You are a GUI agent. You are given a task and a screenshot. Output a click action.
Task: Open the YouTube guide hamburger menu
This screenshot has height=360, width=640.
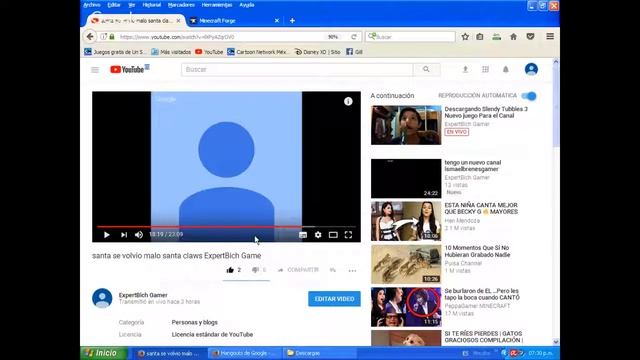tap(95, 70)
